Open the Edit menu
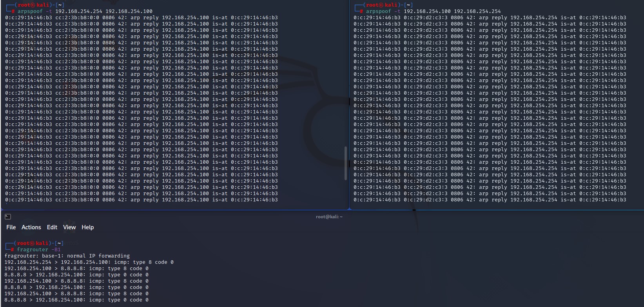 (52, 227)
